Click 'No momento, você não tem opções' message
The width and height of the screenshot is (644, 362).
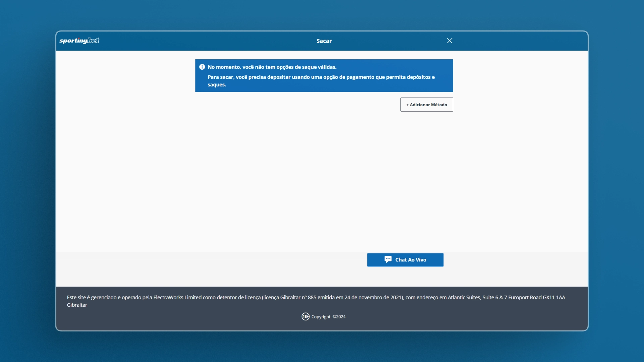click(x=272, y=67)
